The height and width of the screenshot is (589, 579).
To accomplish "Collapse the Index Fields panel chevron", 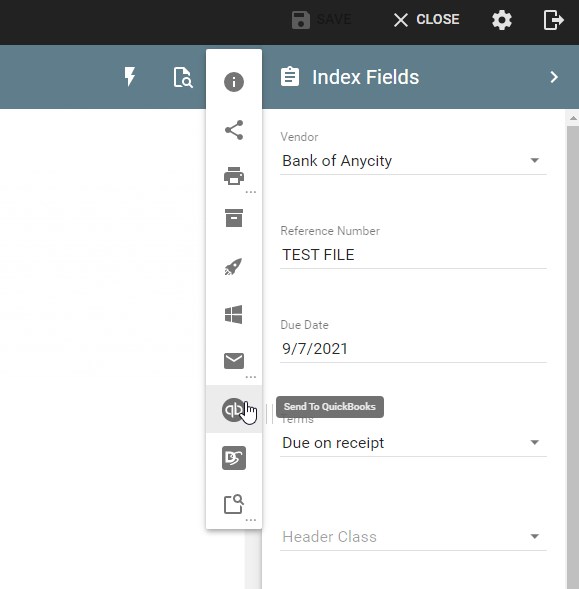I will point(554,77).
